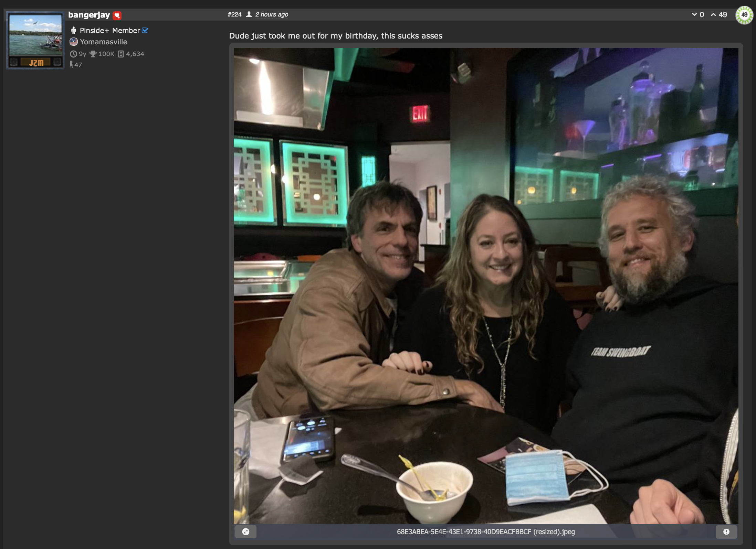Click the document icon showing 4,634 posts
This screenshot has width=756, height=549.
tap(121, 54)
